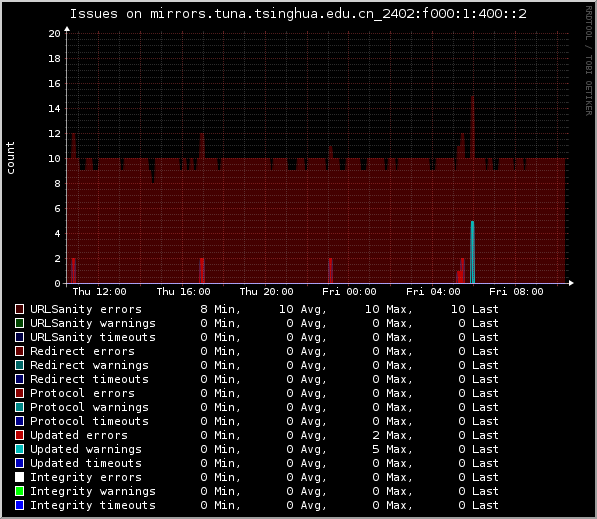Viewport: 597px width, 519px height.
Task: Click the Fri 08:00 time axis label
Action: pos(516,292)
